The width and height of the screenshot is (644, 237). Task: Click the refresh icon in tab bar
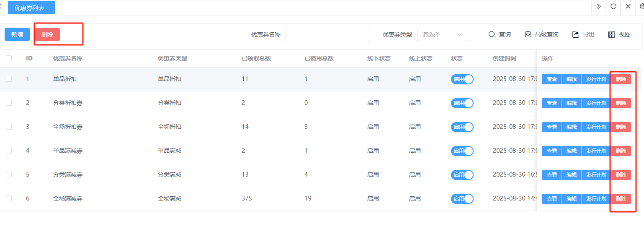[613, 6]
